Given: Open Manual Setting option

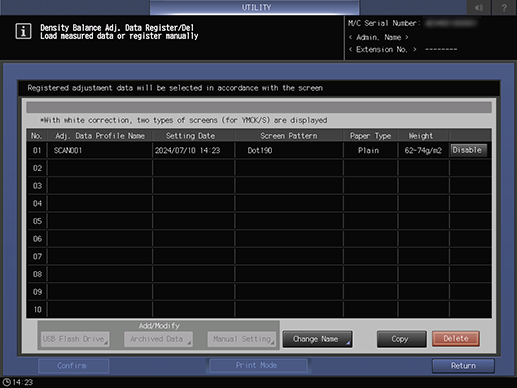Looking at the screenshot, I should coord(241,339).
